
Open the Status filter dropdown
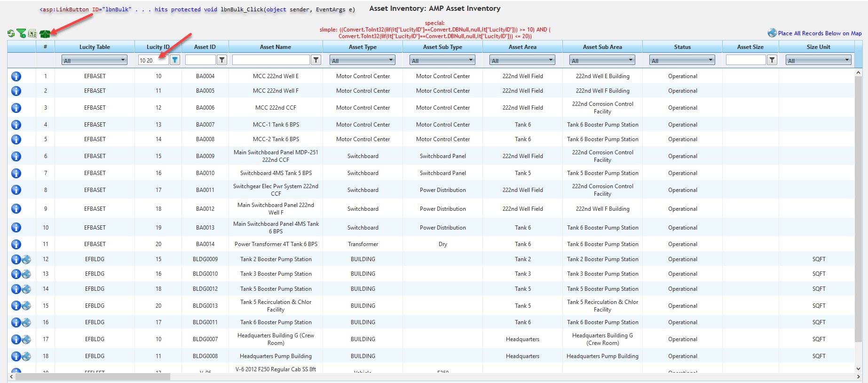point(682,60)
